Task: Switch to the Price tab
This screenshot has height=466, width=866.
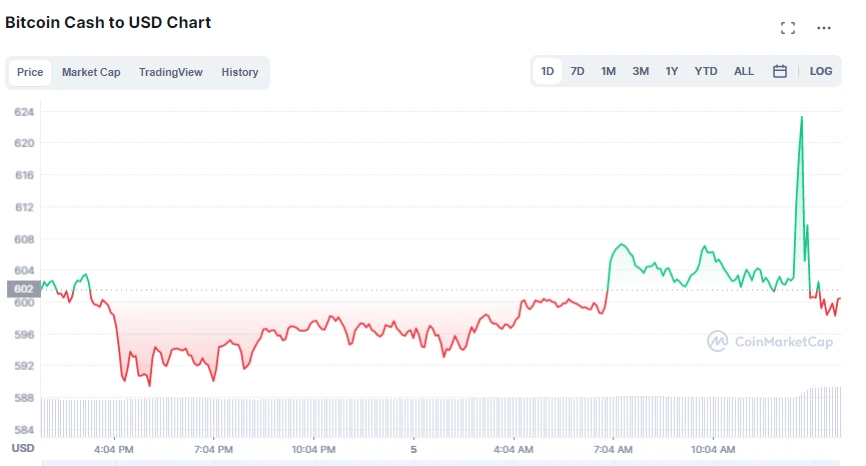Action: pyautogui.click(x=30, y=72)
